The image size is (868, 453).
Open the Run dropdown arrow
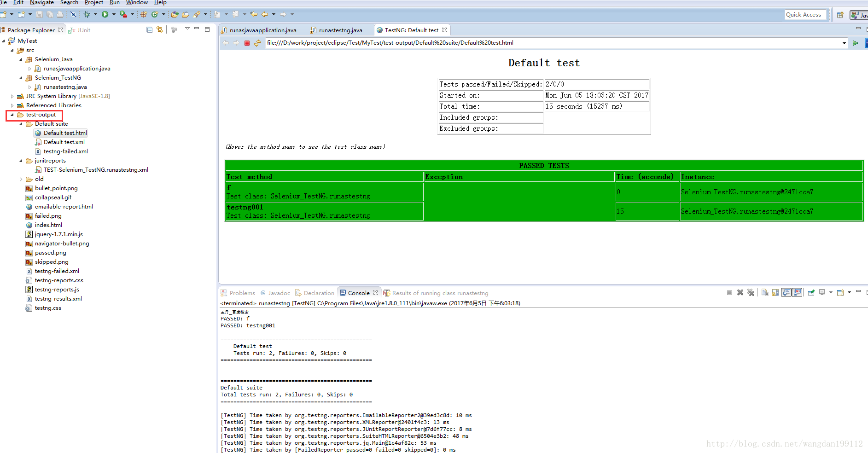114,15
